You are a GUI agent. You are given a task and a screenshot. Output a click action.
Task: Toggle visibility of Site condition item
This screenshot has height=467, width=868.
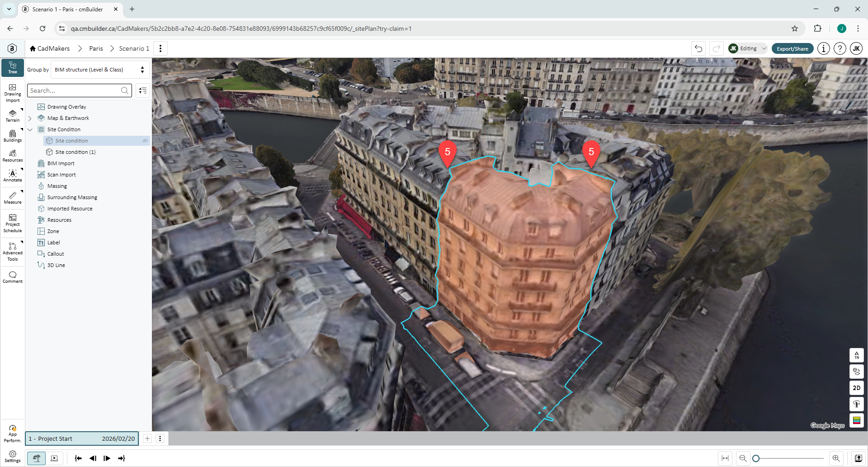point(145,141)
